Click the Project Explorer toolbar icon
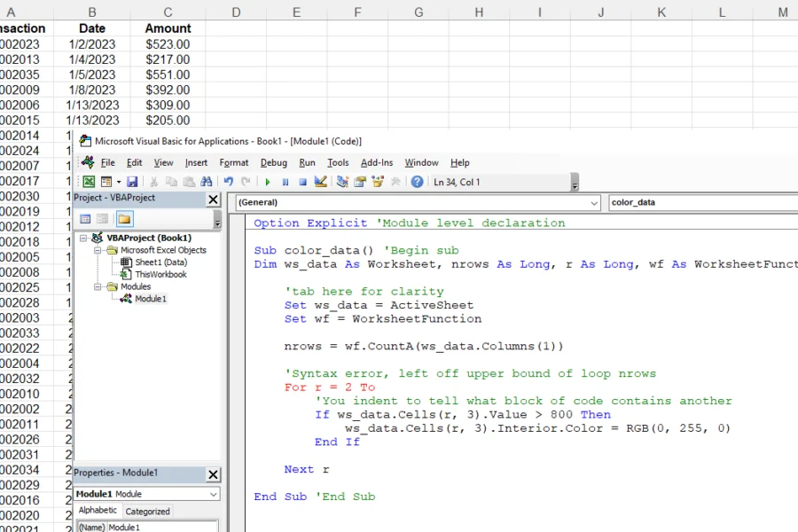Image resolution: width=798 pixels, height=532 pixels. pos(342,182)
